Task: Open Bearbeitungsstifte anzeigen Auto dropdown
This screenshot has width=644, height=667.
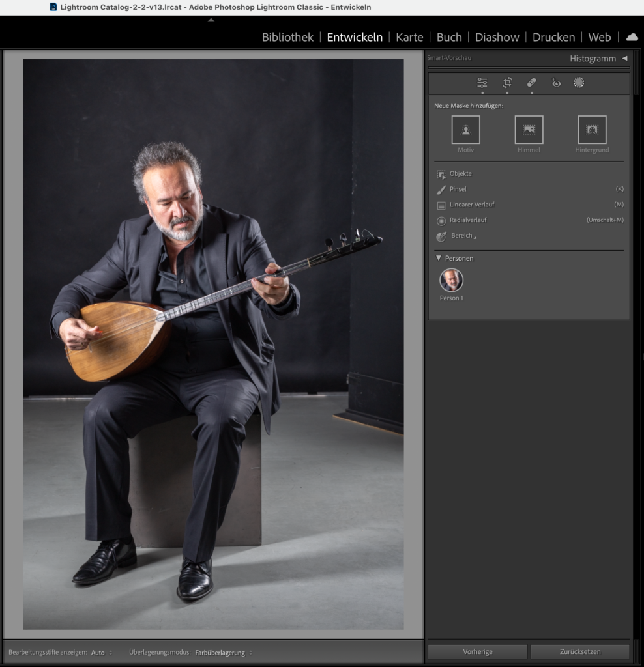Action: click(x=101, y=653)
